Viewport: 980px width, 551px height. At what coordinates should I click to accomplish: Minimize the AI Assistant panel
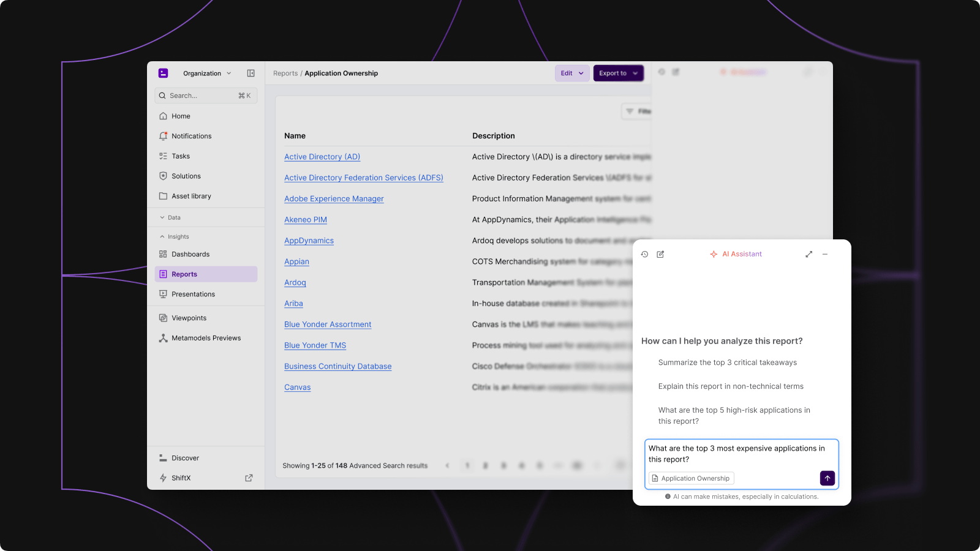825,254
